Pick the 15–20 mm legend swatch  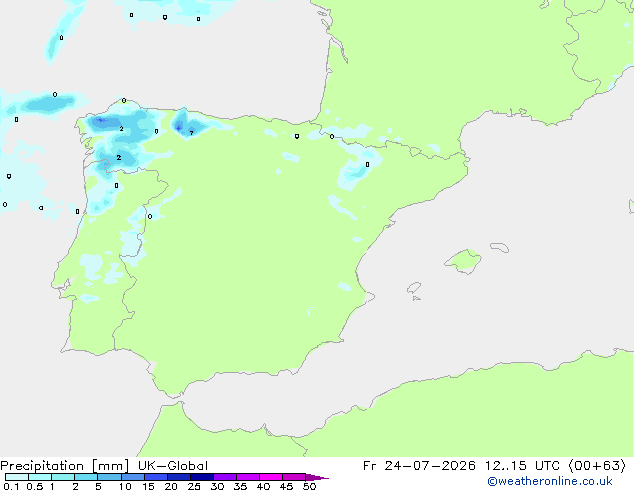[156, 477]
